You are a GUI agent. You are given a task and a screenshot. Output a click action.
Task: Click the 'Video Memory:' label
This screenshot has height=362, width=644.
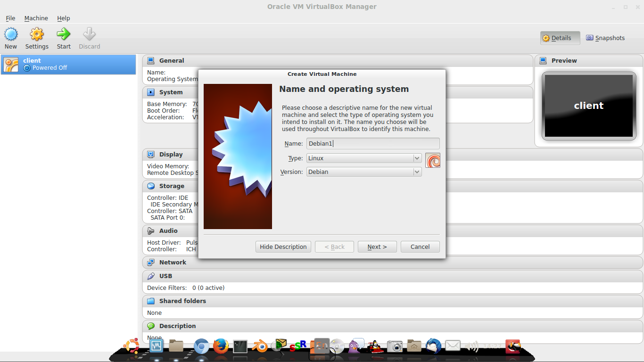click(168, 166)
